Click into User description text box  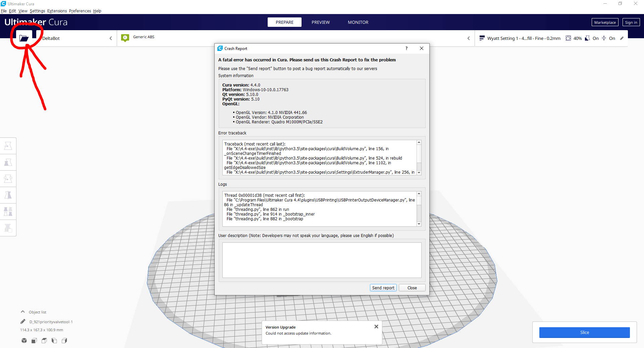(322, 260)
